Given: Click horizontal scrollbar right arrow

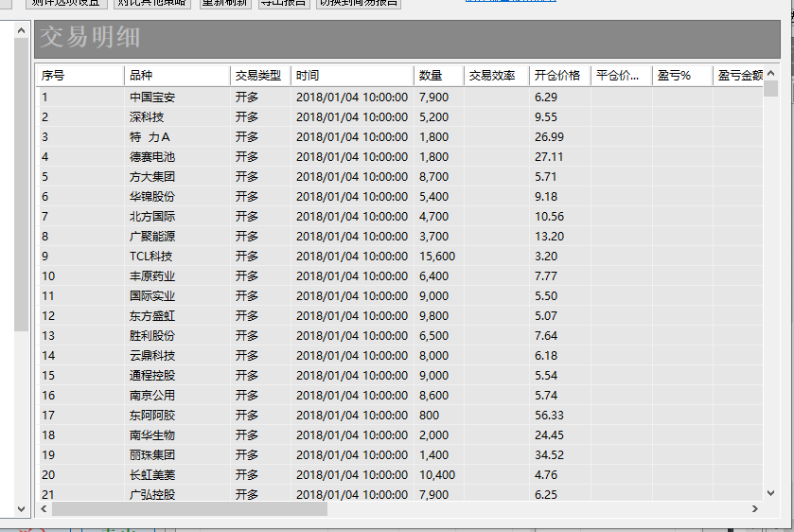Looking at the screenshot, I should click(x=754, y=509).
